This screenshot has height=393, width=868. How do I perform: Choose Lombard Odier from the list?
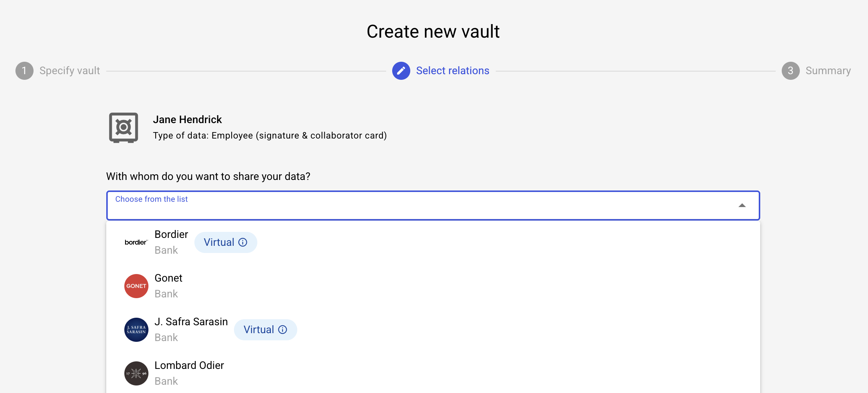click(189, 373)
